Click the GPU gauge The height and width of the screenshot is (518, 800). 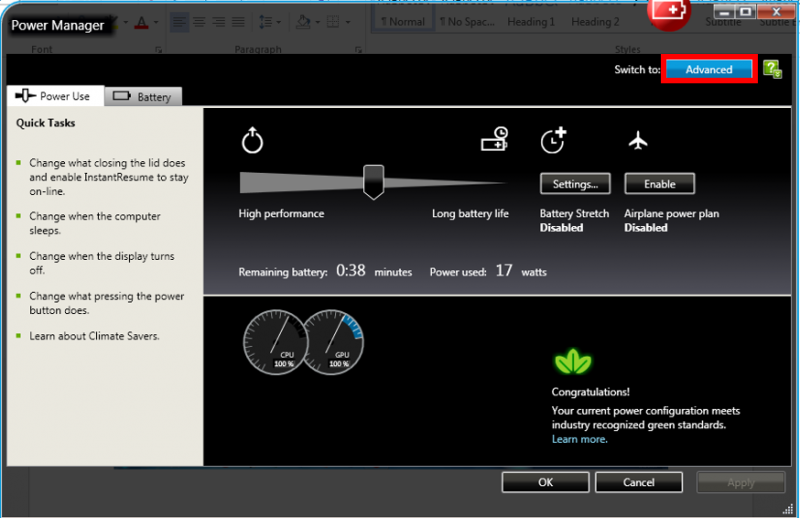tap(333, 342)
